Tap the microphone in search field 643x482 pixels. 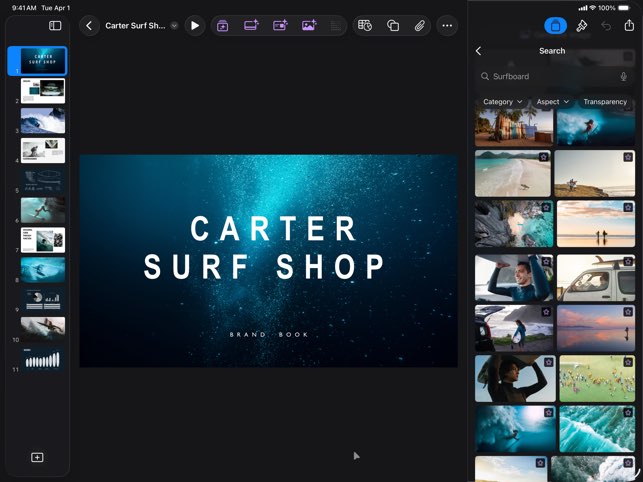click(x=624, y=76)
